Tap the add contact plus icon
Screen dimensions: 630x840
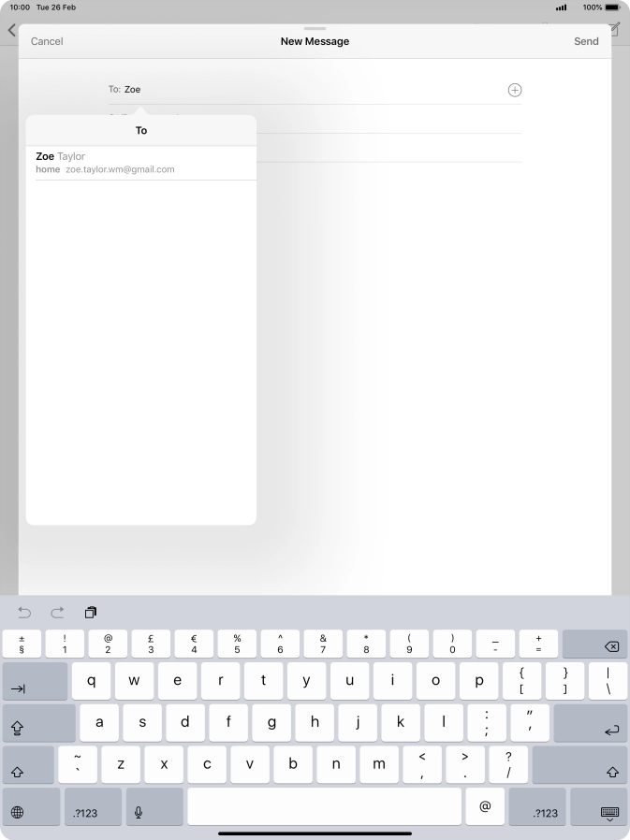[x=514, y=90]
